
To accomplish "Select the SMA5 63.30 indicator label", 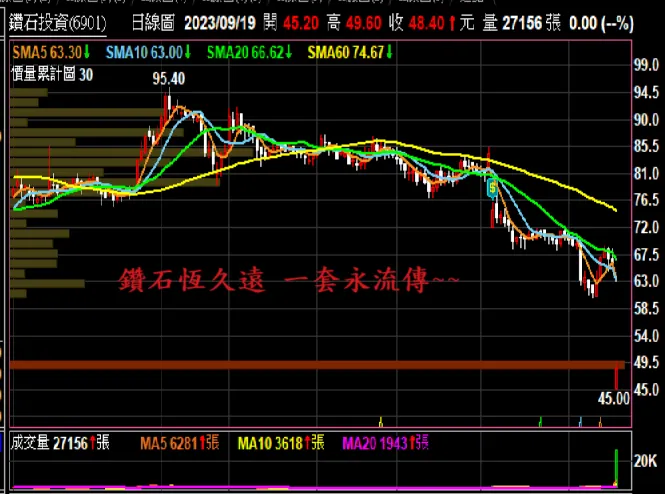I will tap(51, 53).
